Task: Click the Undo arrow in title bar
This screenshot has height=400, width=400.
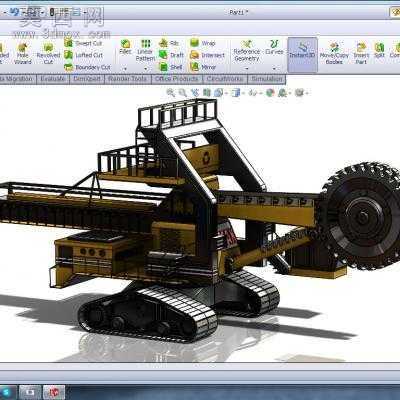Action: tap(14, 12)
